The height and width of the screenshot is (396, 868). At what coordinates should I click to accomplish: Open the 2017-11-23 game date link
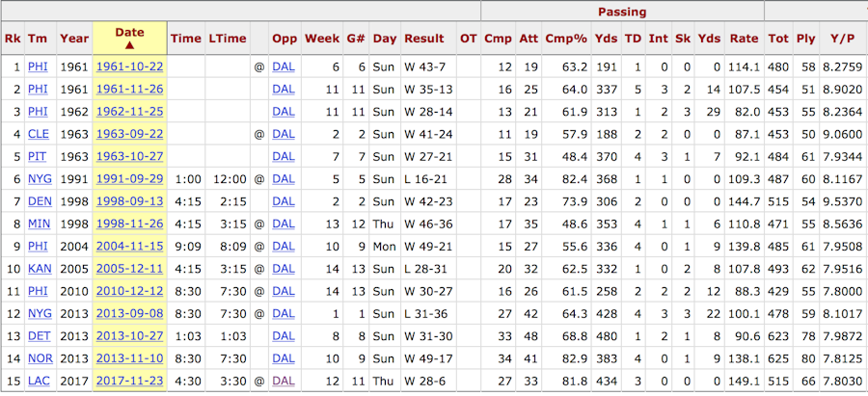click(129, 383)
